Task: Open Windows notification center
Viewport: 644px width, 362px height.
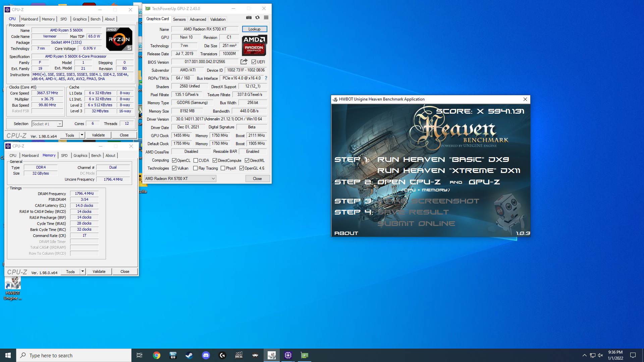Action: coord(633,355)
